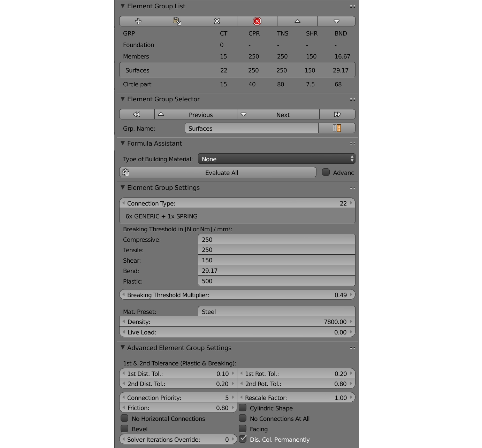Click Solver Iterations Override field
Screen dimensions: 482x448
pyautogui.click(x=178, y=439)
